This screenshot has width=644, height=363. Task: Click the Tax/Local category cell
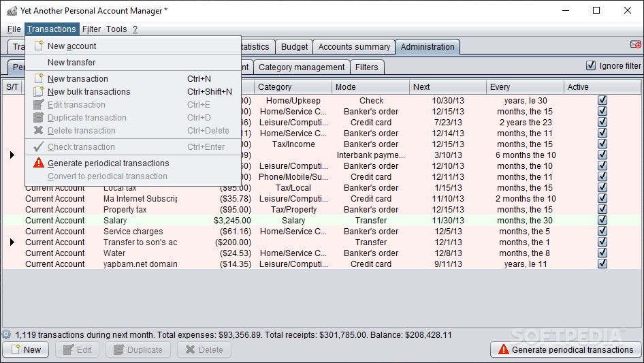coord(293,188)
